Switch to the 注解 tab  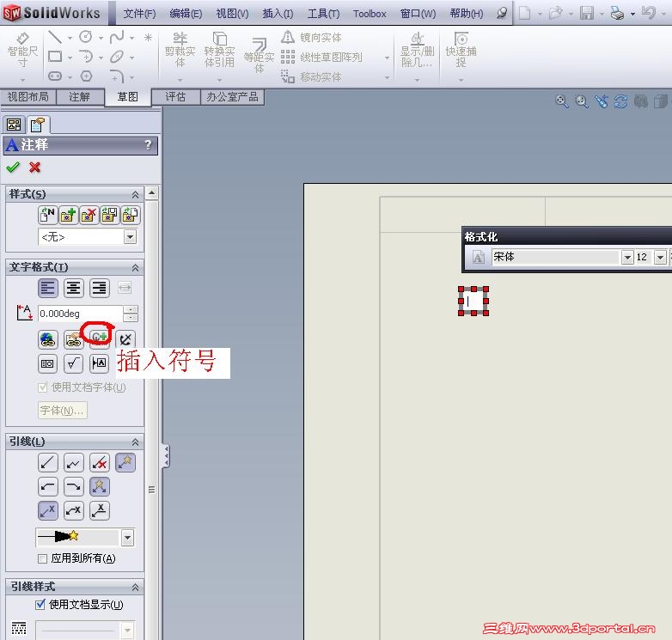coord(80,97)
